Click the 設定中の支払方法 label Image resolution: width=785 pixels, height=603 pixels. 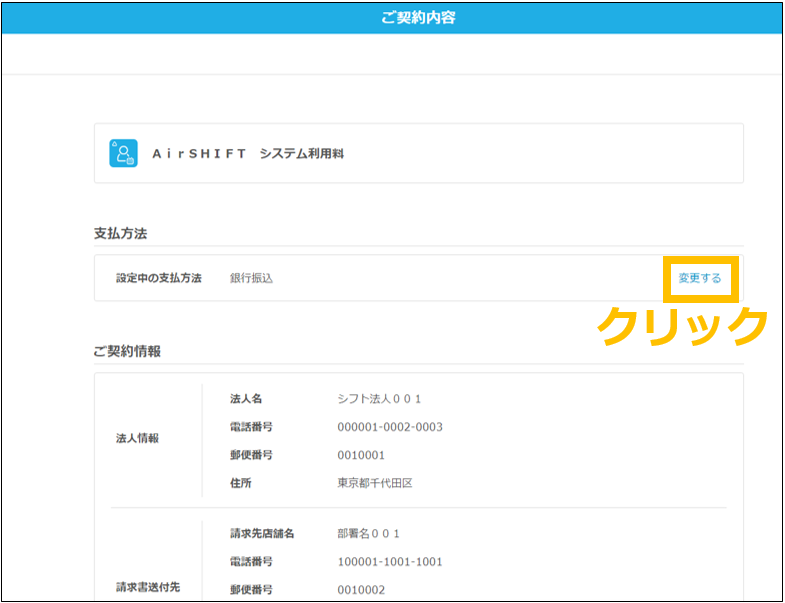[159, 278]
